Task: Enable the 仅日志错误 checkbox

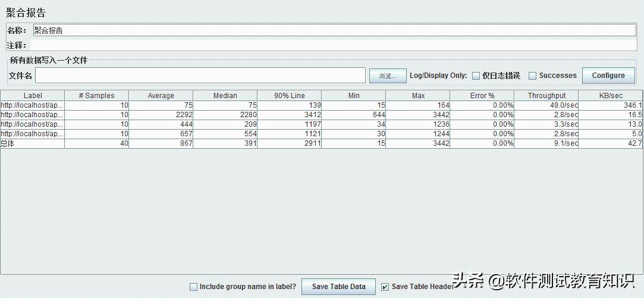Action: 476,76
